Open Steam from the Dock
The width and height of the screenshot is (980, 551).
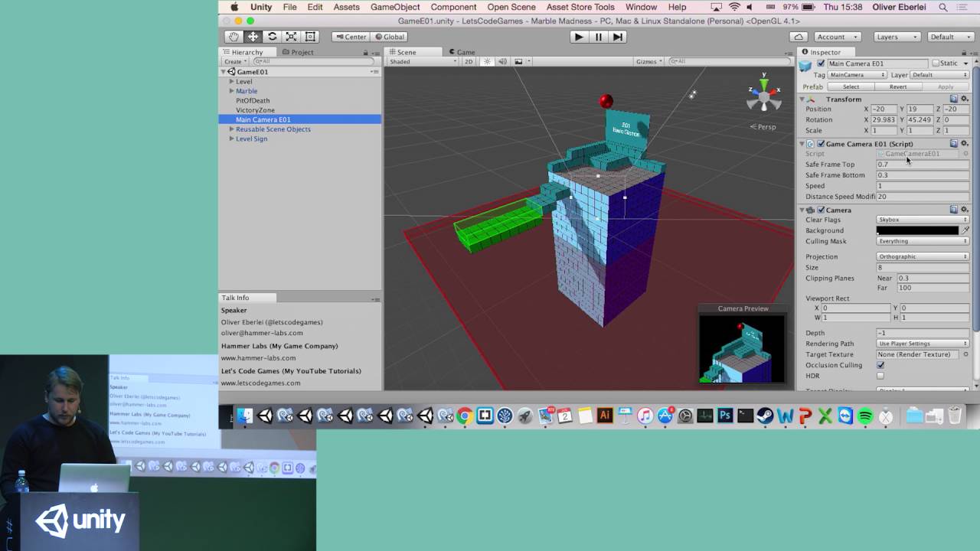(x=765, y=416)
